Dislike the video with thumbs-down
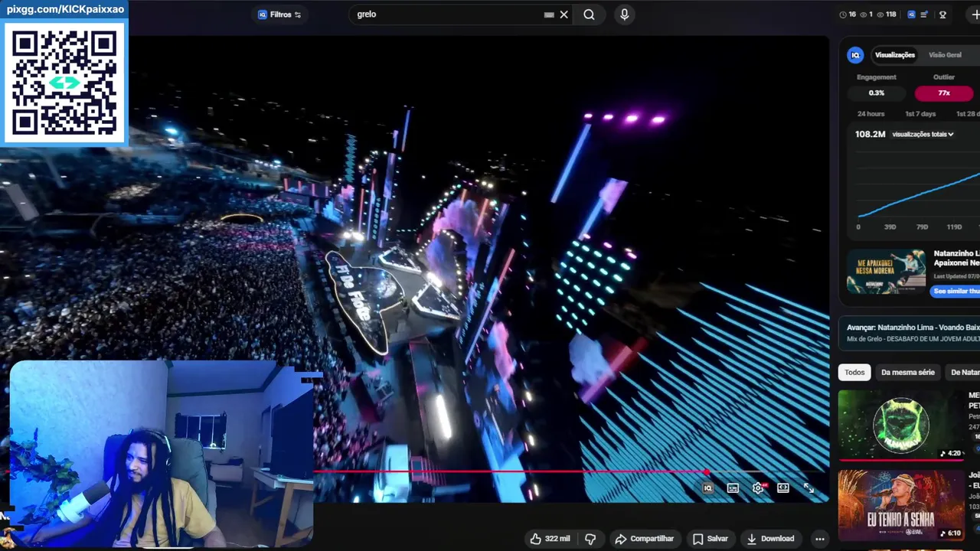This screenshot has height=551, width=980. pos(590,539)
